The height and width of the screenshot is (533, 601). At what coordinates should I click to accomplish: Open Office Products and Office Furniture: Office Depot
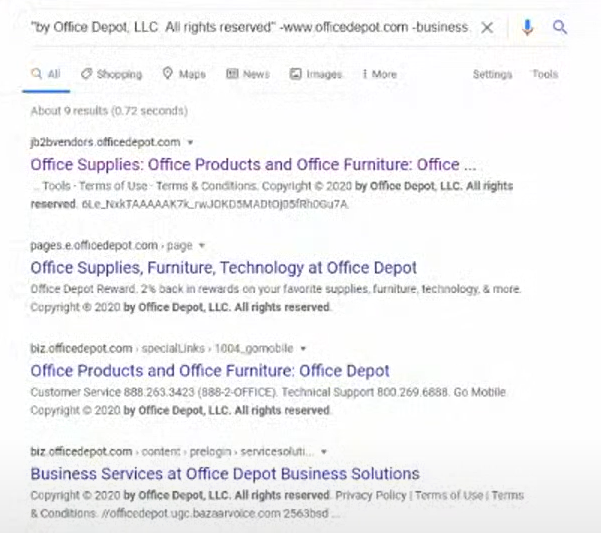coord(210,371)
